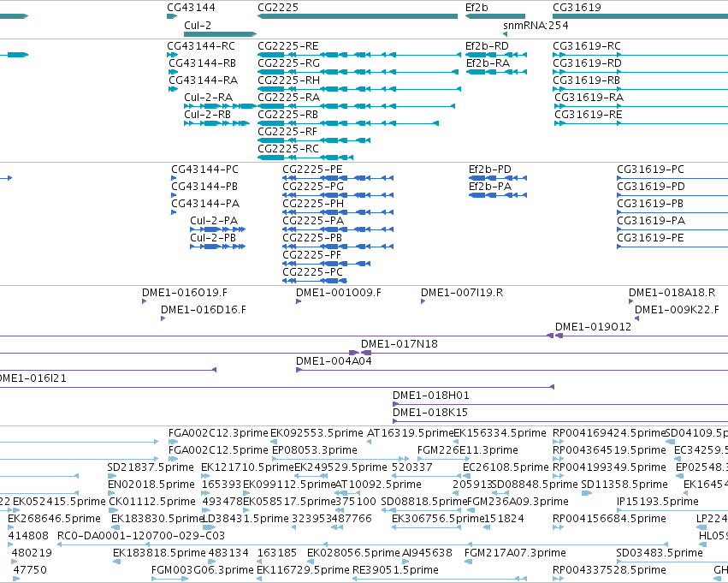This screenshot has height=583, width=728.
Task: Select the CG2225-PC protein feature
Action: pyautogui.click(x=315, y=281)
